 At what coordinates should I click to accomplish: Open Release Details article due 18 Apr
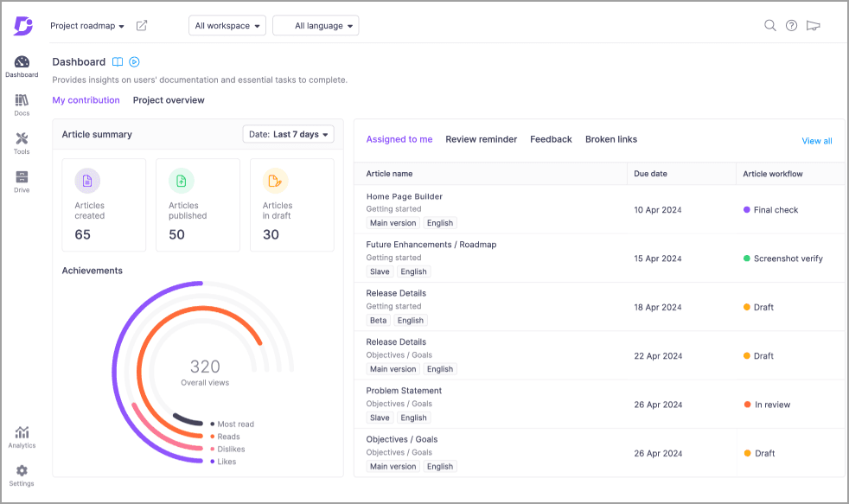pyautogui.click(x=396, y=293)
